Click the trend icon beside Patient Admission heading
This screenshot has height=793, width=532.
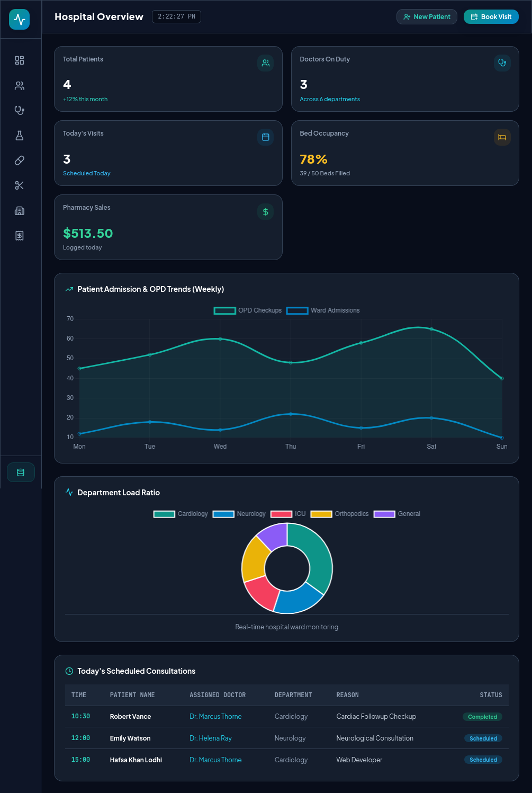click(69, 289)
